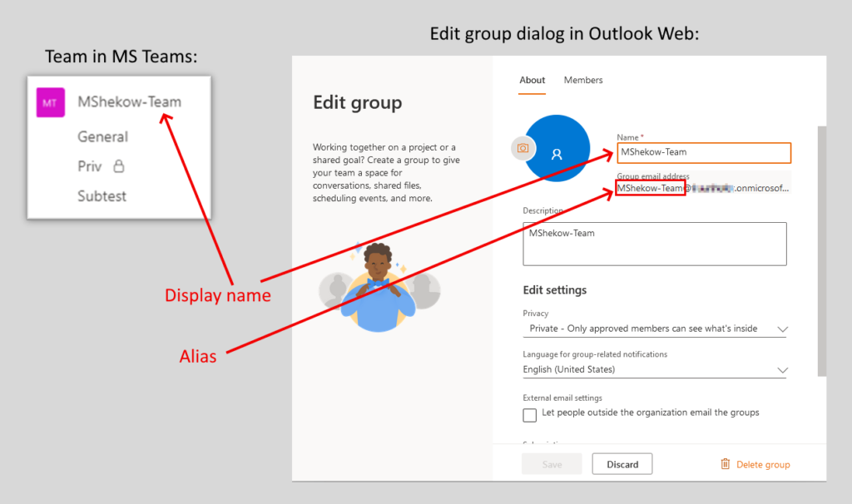
Task: Select the MShekow-Team team name
Action: (129, 101)
